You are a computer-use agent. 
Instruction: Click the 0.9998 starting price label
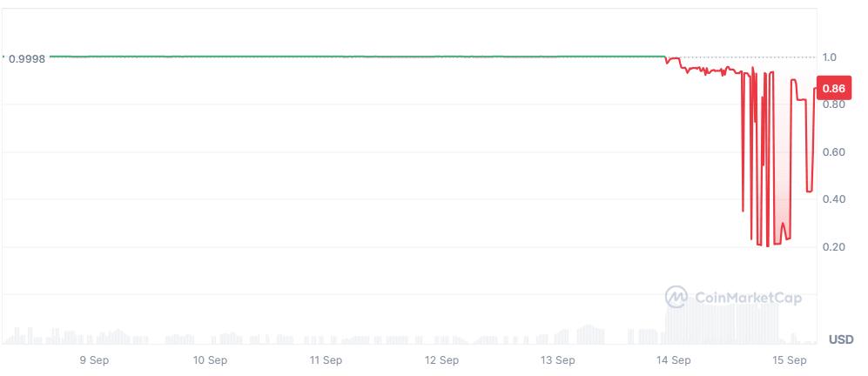[x=26, y=58]
